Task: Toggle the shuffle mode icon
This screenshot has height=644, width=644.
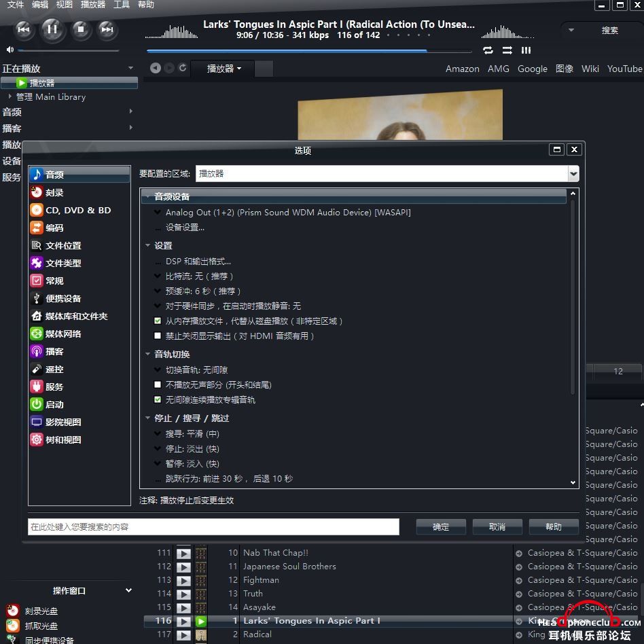Action: click(x=507, y=50)
